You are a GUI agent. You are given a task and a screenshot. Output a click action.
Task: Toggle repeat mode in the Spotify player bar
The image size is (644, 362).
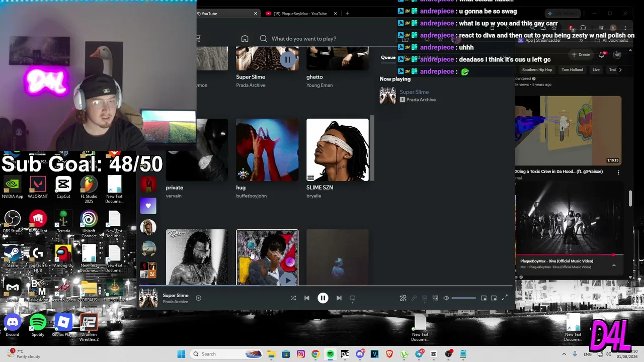[353, 298]
